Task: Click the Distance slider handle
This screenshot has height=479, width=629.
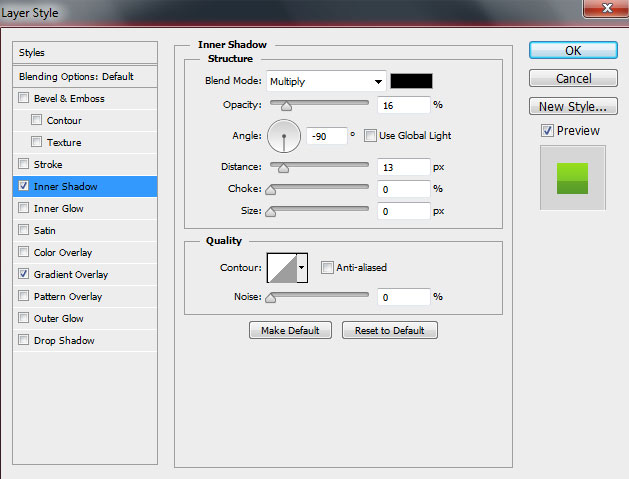Action: point(283,168)
